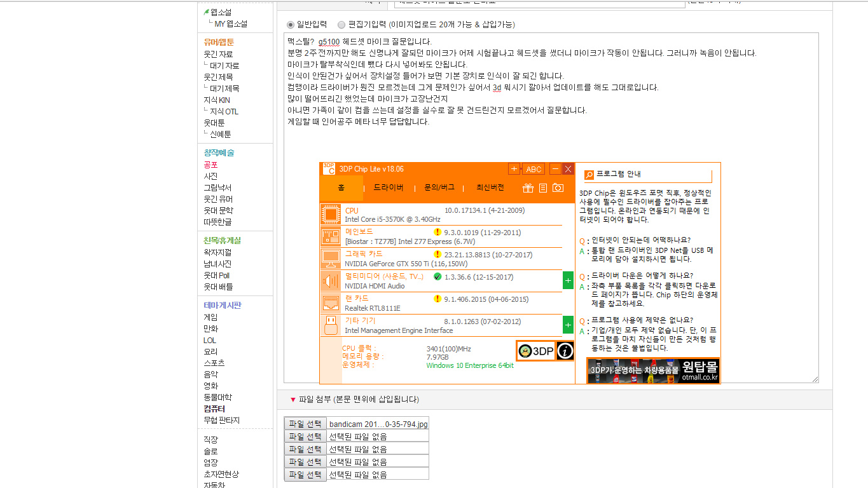The image size is (868, 488).
Task: Click the yellow warning icon on 그래픽 카드 row
Action: point(437,255)
